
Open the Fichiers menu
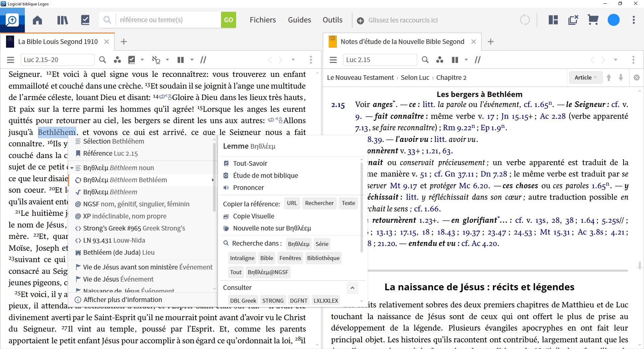pyautogui.click(x=263, y=20)
